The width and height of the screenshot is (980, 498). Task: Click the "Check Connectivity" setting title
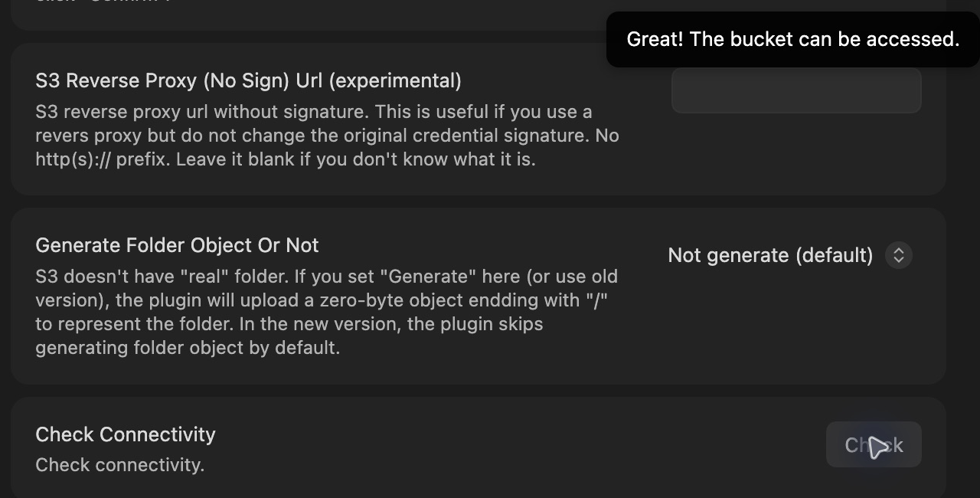tap(126, 434)
